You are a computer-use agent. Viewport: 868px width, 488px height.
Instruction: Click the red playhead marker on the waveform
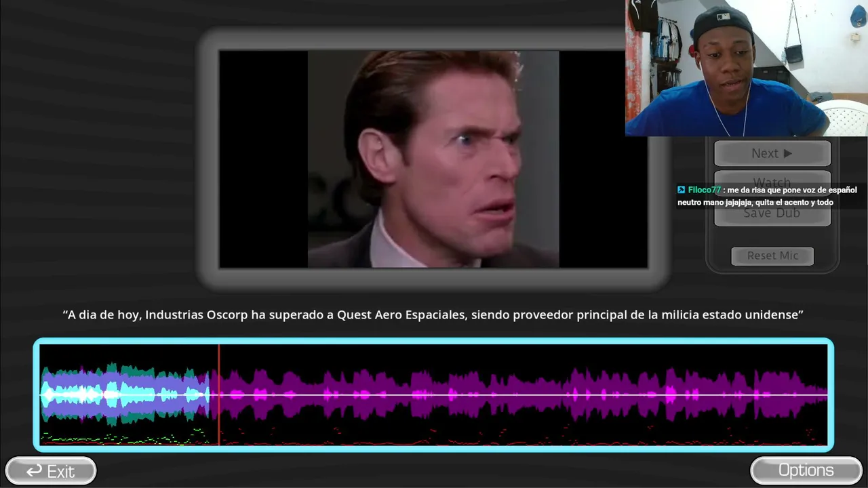pos(218,394)
